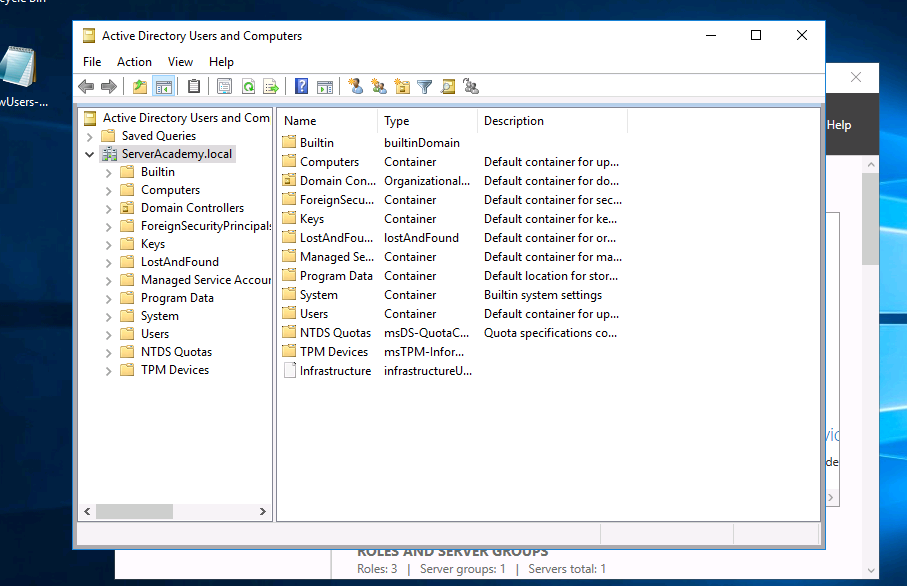Click the Forward arrow toolbar icon
The image size is (907, 586).
109,87
